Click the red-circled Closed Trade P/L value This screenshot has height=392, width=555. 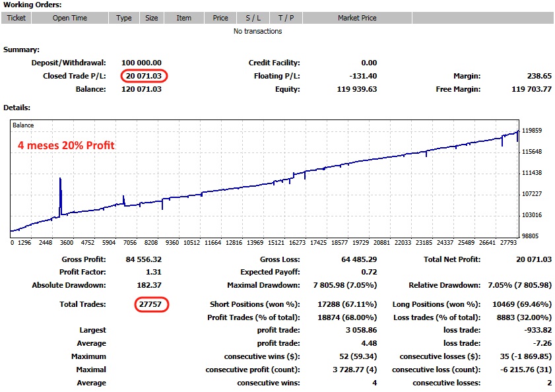point(144,76)
